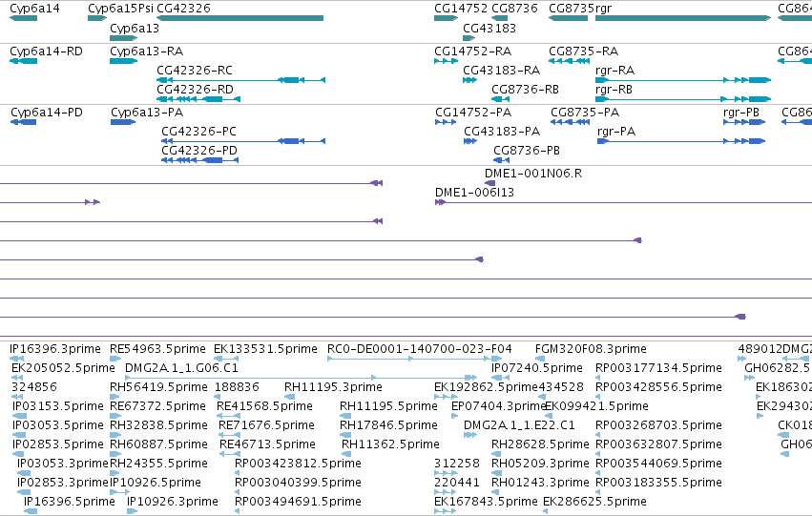
Task: Click the Cyp6a13 gene label
Action: click(x=135, y=29)
